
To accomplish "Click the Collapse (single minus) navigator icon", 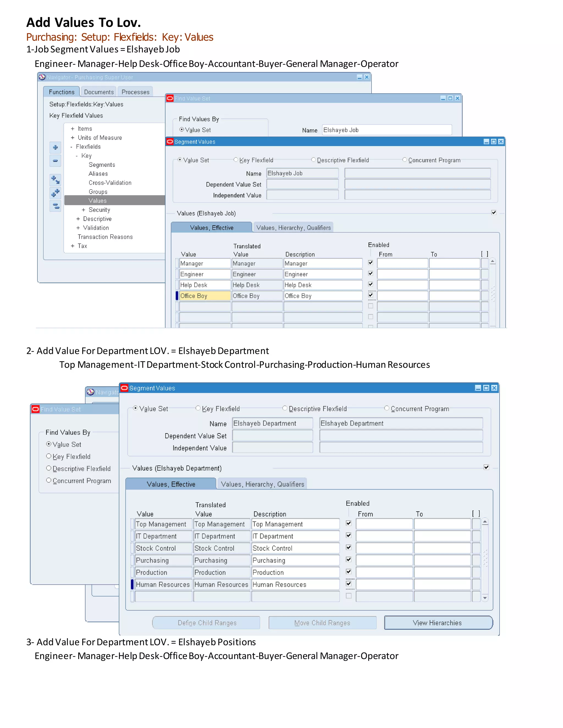I will (55, 160).
